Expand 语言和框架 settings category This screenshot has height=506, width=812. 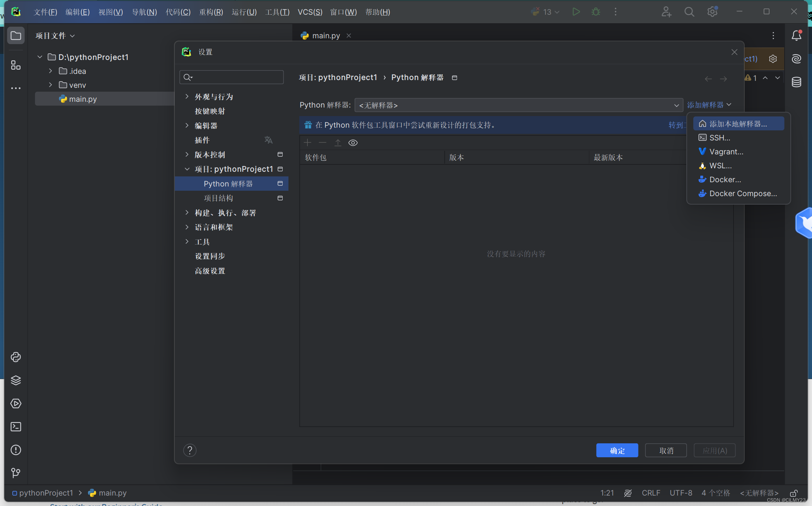(187, 227)
